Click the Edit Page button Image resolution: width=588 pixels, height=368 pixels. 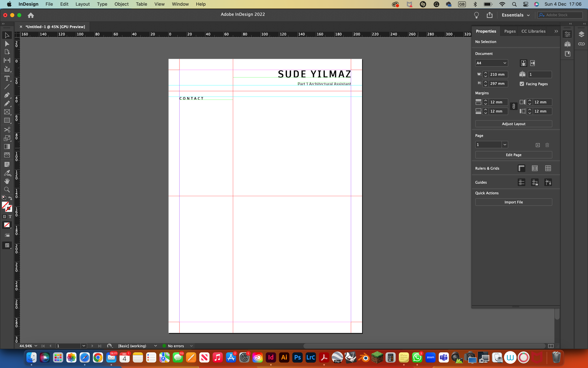pos(513,155)
